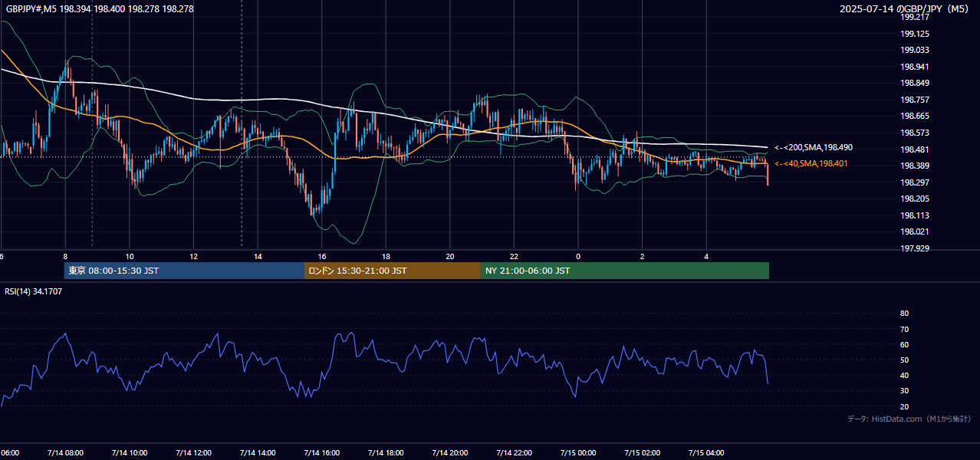Click price axis label 198.297

(915, 182)
